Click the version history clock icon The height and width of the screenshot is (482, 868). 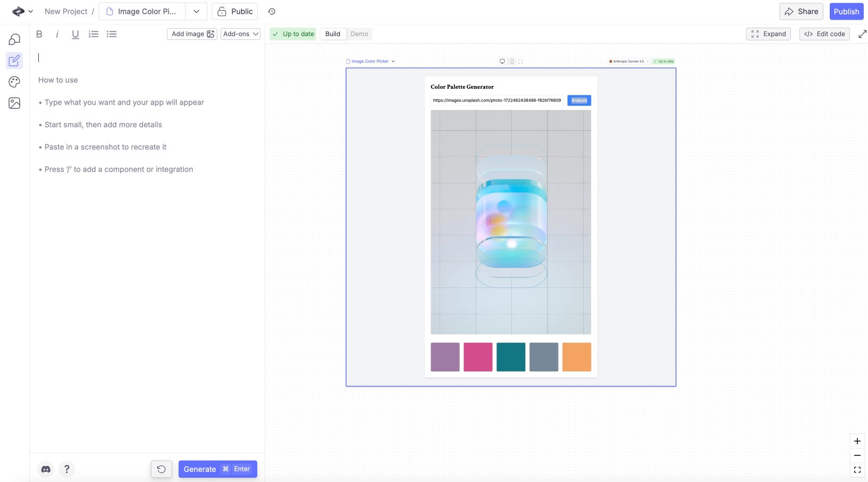[x=272, y=12]
